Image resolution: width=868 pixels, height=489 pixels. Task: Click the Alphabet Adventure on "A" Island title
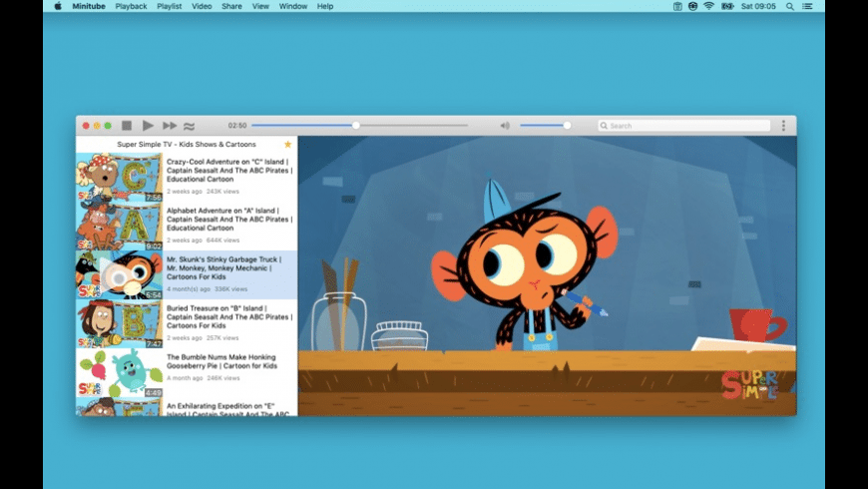point(229,220)
